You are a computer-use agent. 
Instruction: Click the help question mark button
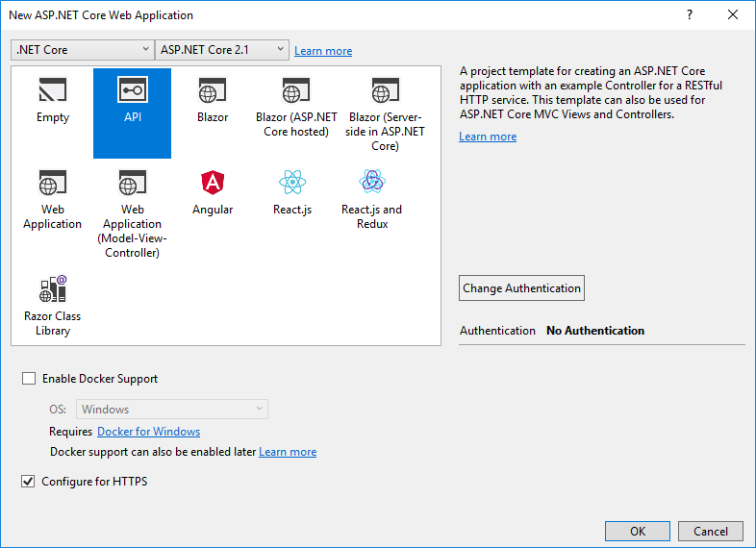pyautogui.click(x=690, y=15)
